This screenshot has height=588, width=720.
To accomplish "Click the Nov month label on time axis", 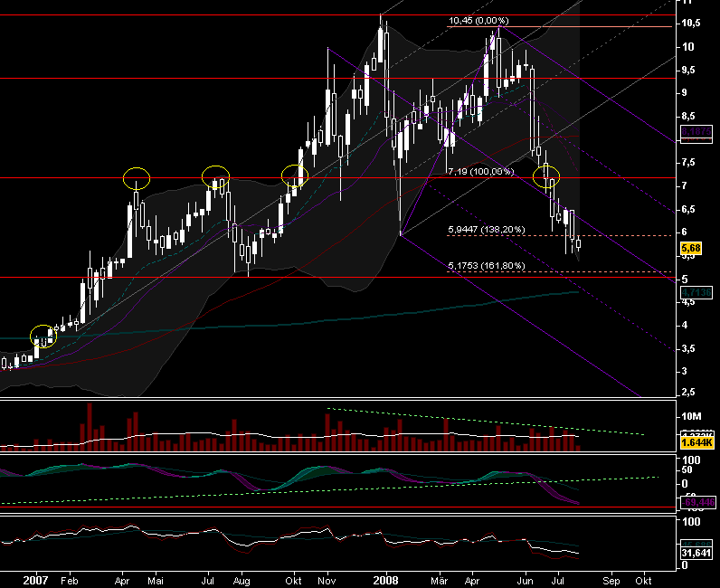I will pyautogui.click(x=327, y=581).
